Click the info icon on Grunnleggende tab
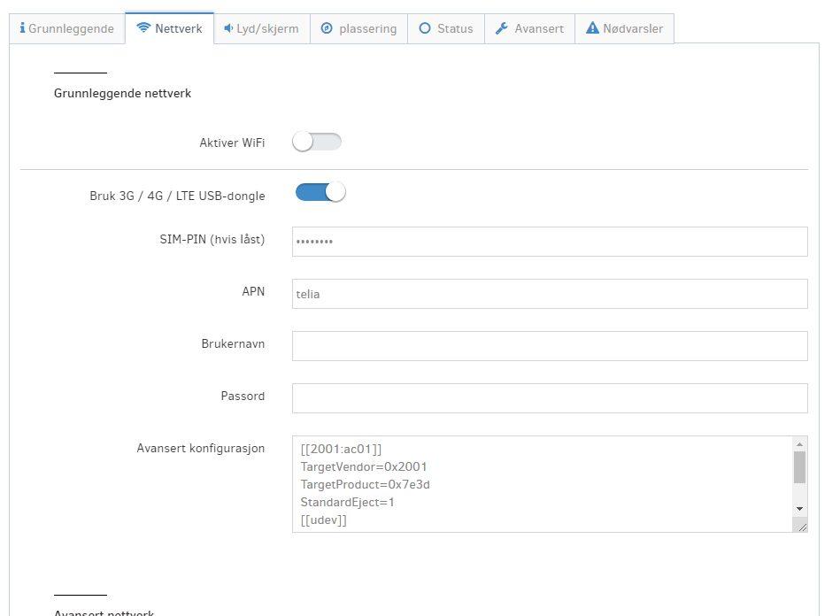Image resolution: width=840 pixels, height=616 pixels. coord(22,28)
